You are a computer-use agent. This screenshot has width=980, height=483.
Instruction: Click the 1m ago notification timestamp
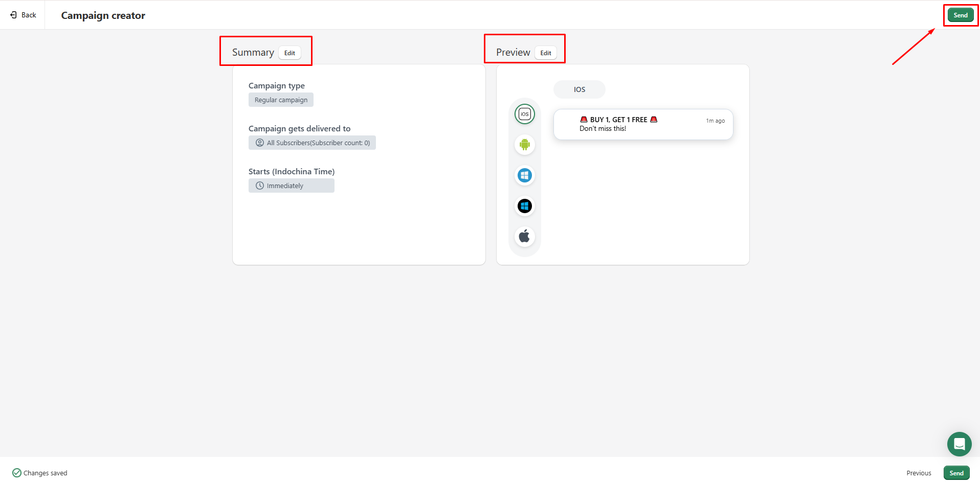(x=715, y=121)
